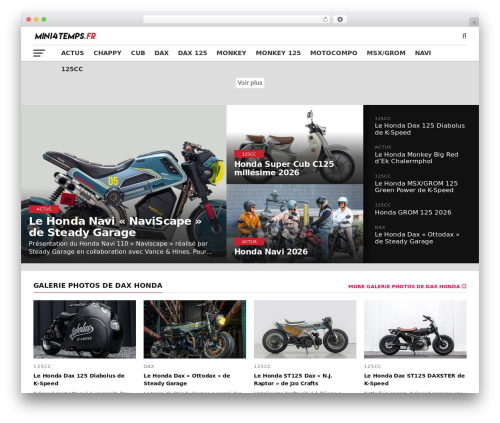The height and width of the screenshot is (423, 500).
Task: Open new tab plus button
Action: [x=474, y=22]
